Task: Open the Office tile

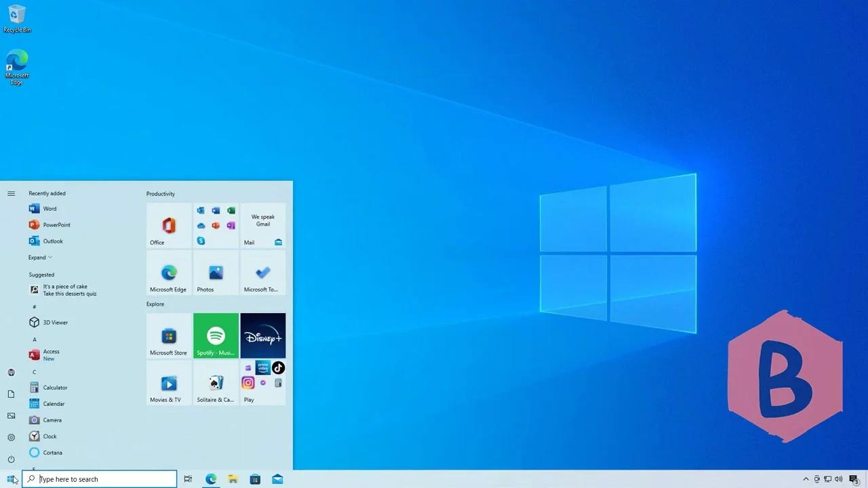Action: pyautogui.click(x=169, y=226)
